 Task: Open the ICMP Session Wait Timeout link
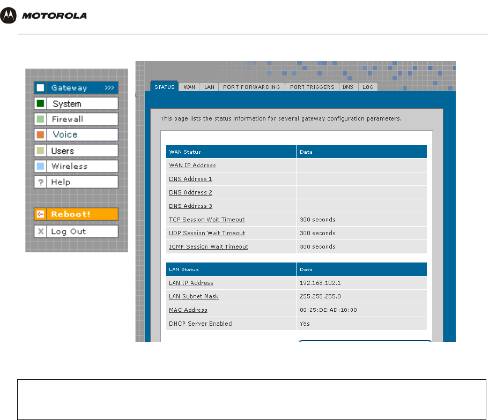click(x=208, y=246)
